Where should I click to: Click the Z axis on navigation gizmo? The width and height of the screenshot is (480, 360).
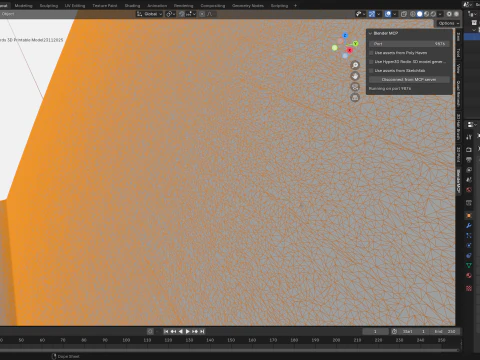pos(345,36)
